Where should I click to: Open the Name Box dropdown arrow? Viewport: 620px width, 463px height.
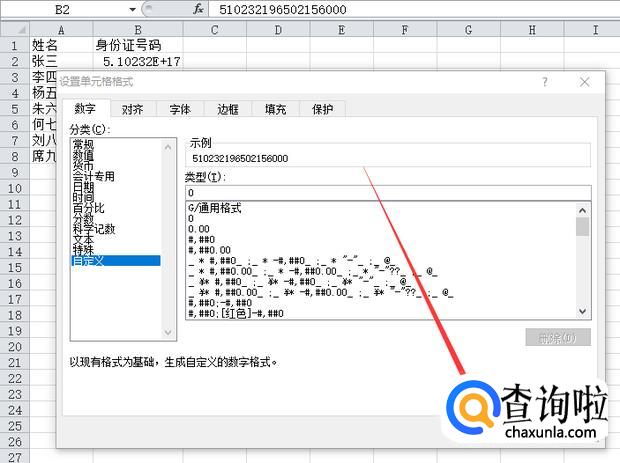point(132,9)
